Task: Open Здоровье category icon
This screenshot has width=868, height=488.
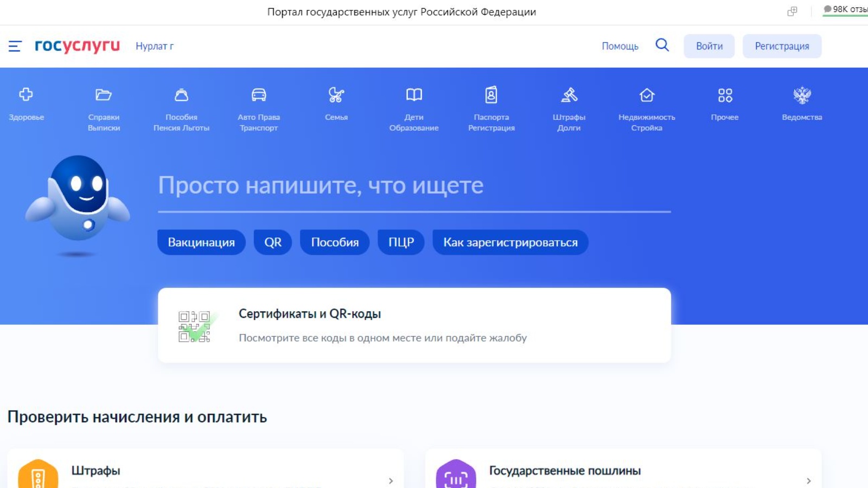Action: [26, 94]
